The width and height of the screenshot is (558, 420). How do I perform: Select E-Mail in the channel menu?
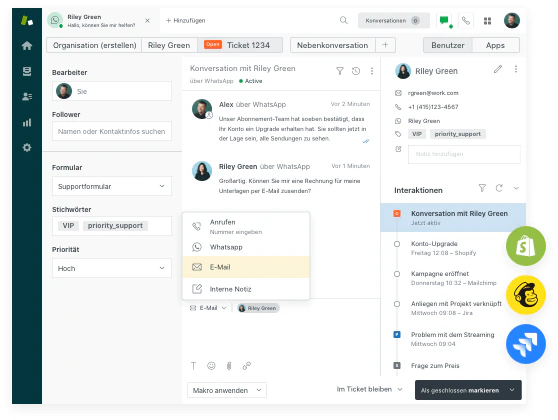[246, 267]
